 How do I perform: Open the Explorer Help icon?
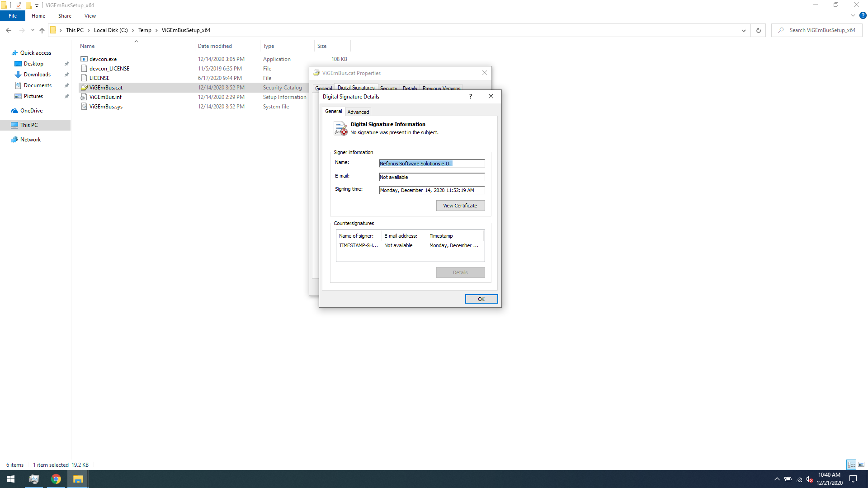[863, 15]
